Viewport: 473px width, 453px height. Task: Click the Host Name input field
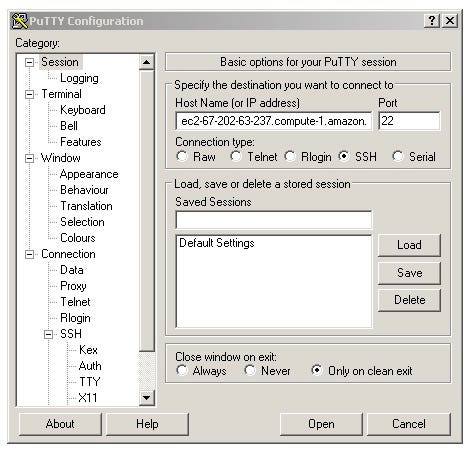273,121
